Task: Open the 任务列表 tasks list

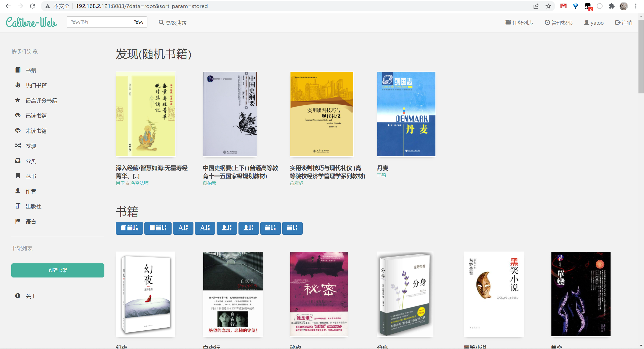Action: [519, 23]
